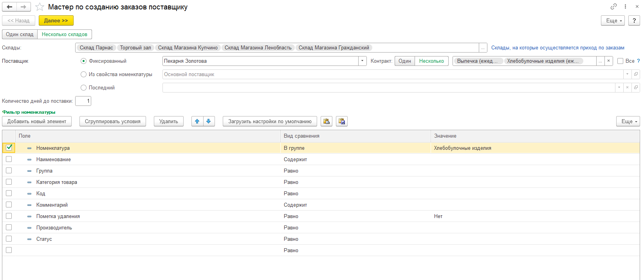Move filter row up with blue arrow
The width and height of the screenshot is (644, 280).
coord(197,122)
